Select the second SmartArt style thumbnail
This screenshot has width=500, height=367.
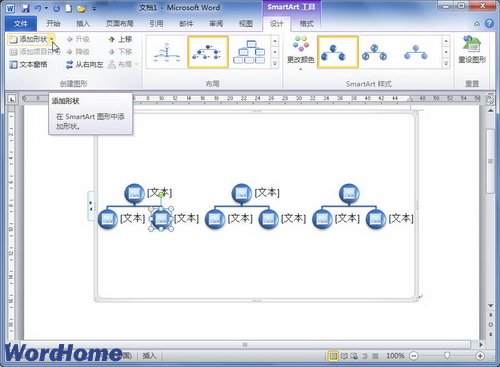(x=374, y=52)
